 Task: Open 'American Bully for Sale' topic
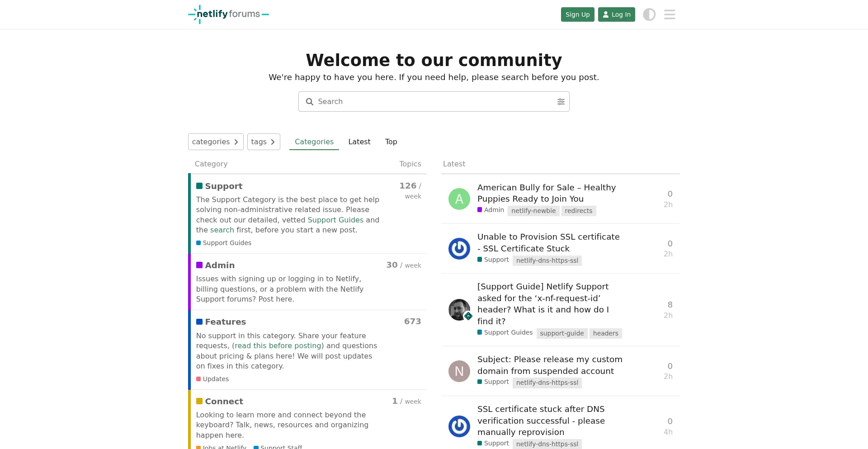coord(547,193)
